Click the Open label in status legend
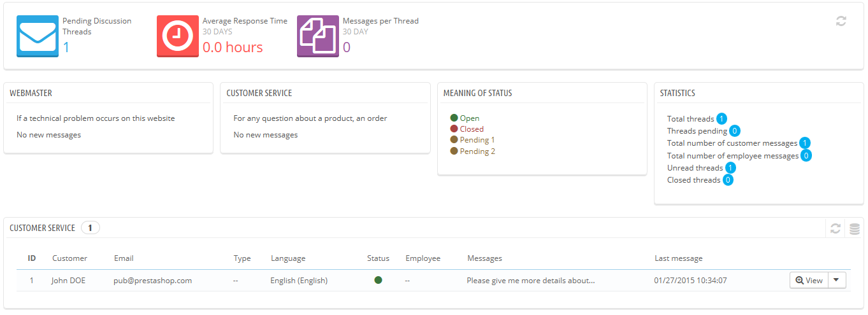 [x=470, y=118]
